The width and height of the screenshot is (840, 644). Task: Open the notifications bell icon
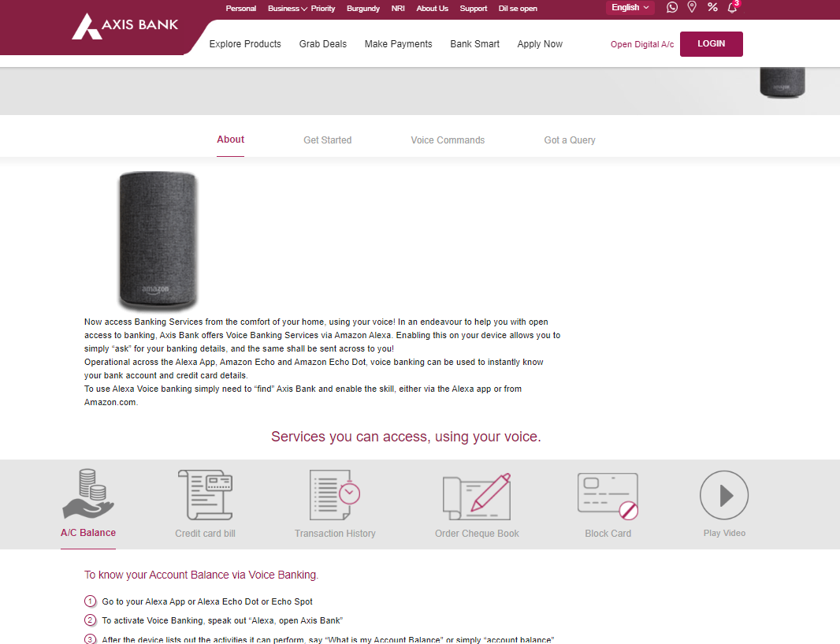732,7
